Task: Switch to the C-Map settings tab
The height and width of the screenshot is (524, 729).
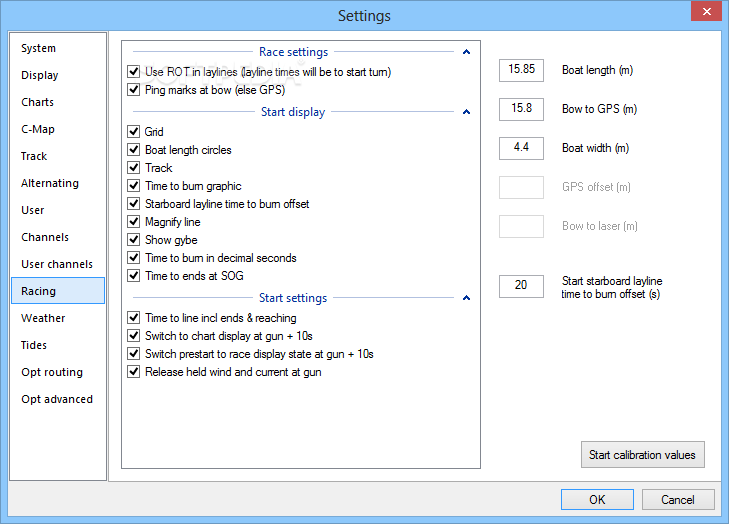Action: [38, 129]
